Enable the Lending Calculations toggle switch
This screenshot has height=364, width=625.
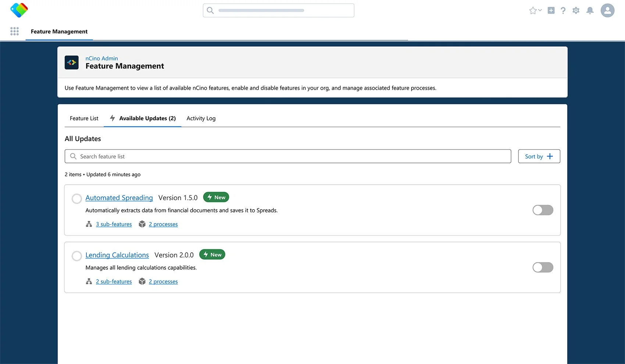[x=543, y=267]
